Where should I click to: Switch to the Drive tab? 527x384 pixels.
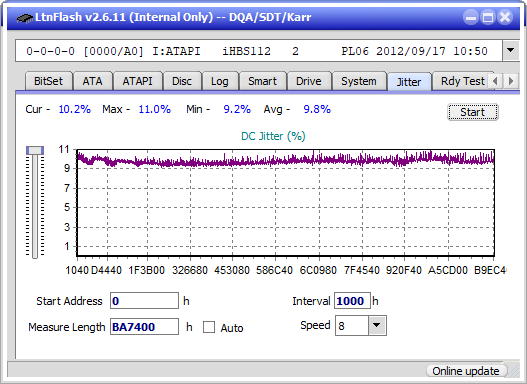click(x=309, y=81)
